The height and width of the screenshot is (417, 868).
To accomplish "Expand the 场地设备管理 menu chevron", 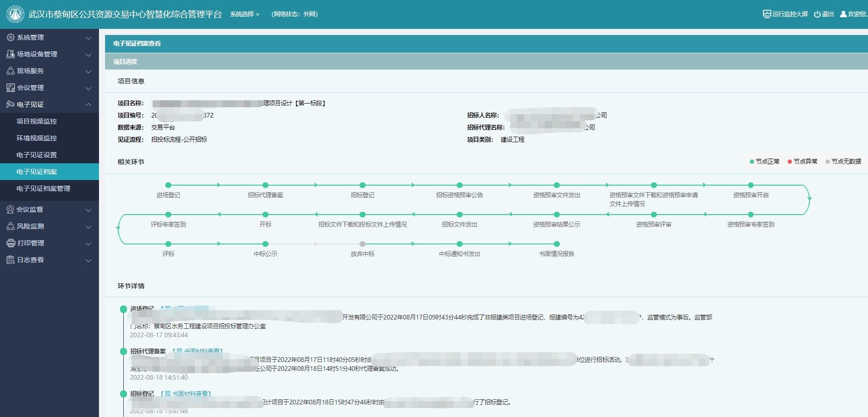I will [x=88, y=55].
